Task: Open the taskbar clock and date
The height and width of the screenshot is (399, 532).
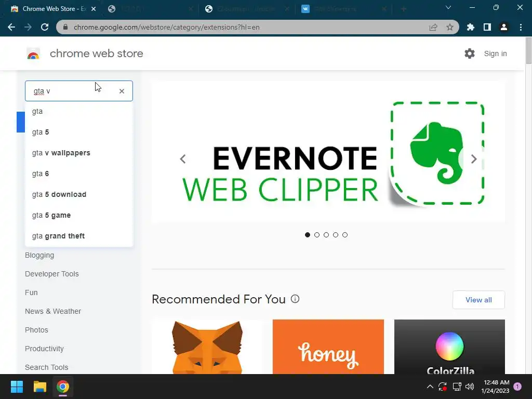Action: [495, 387]
